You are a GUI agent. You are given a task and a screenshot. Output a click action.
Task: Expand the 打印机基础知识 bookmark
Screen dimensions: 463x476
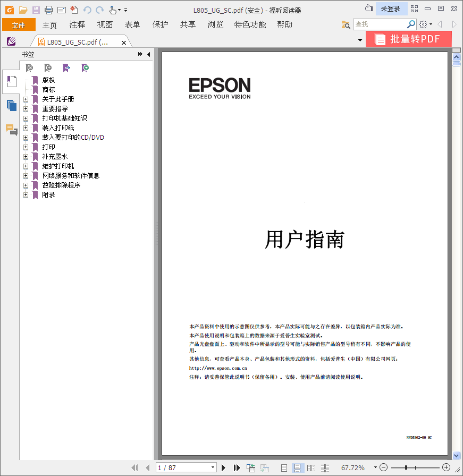point(26,118)
